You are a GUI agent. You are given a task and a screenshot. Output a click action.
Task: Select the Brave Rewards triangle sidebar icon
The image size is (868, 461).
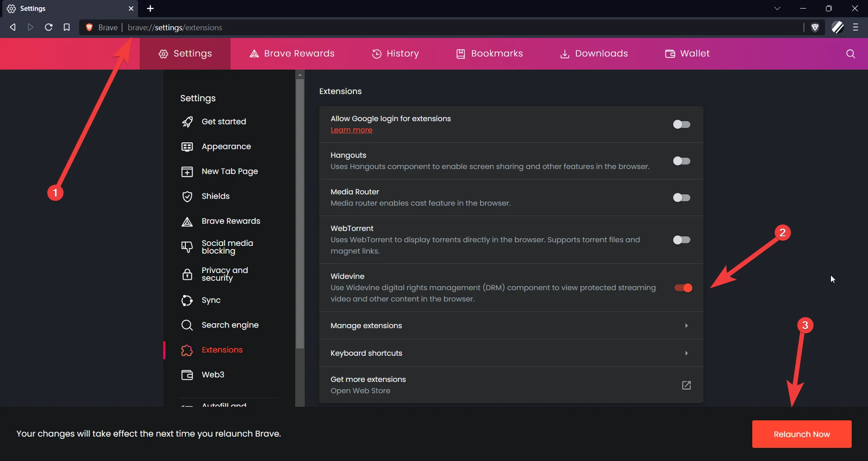tap(187, 221)
